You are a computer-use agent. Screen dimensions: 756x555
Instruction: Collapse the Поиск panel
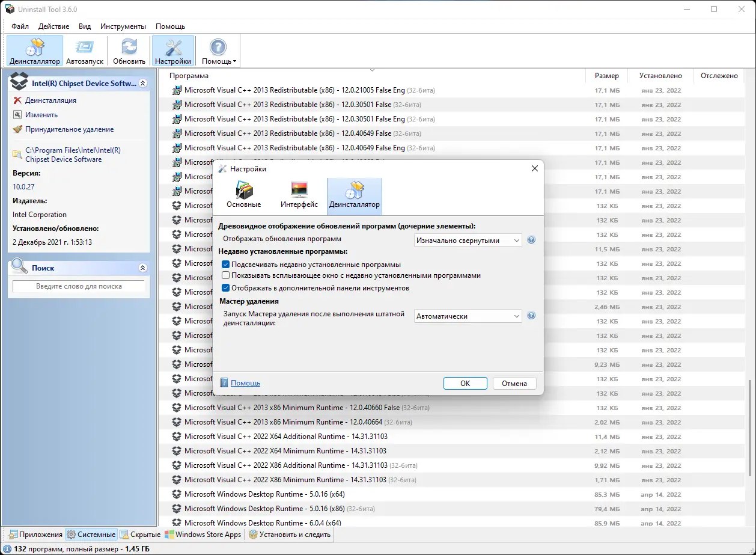[143, 268]
